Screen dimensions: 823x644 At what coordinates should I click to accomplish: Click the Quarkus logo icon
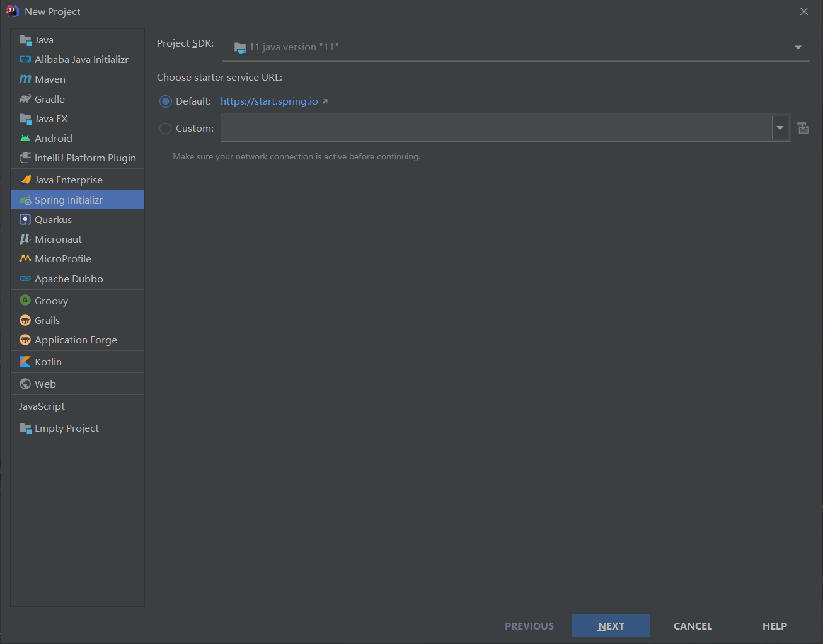click(x=25, y=219)
